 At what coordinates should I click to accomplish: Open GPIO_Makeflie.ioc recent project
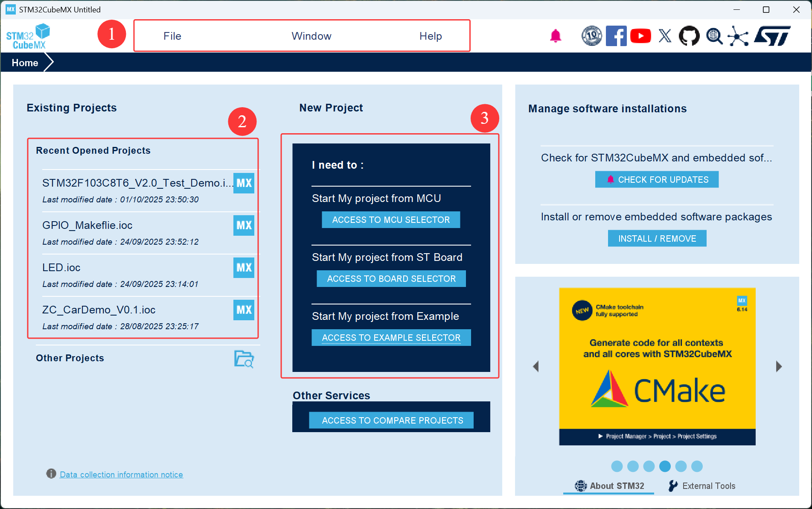[87, 225]
